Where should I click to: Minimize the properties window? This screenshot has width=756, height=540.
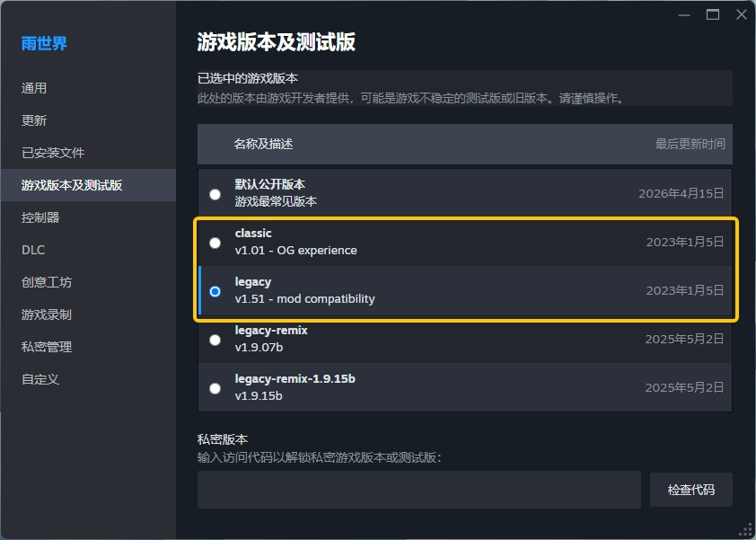(683, 15)
